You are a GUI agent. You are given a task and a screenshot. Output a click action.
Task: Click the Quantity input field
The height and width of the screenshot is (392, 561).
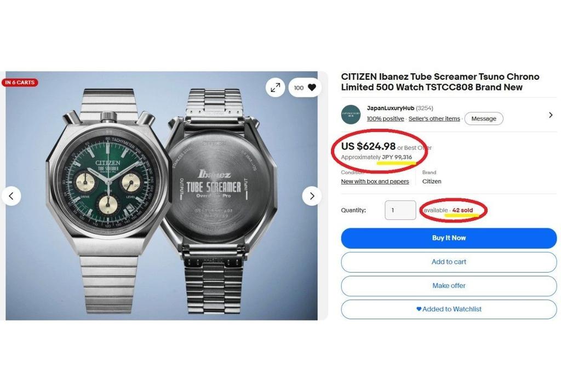pos(400,210)
